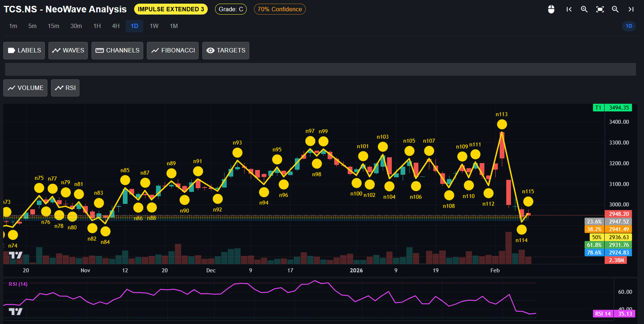Select the highlighted 1D timeframe tab

click(x=134, y=26)
